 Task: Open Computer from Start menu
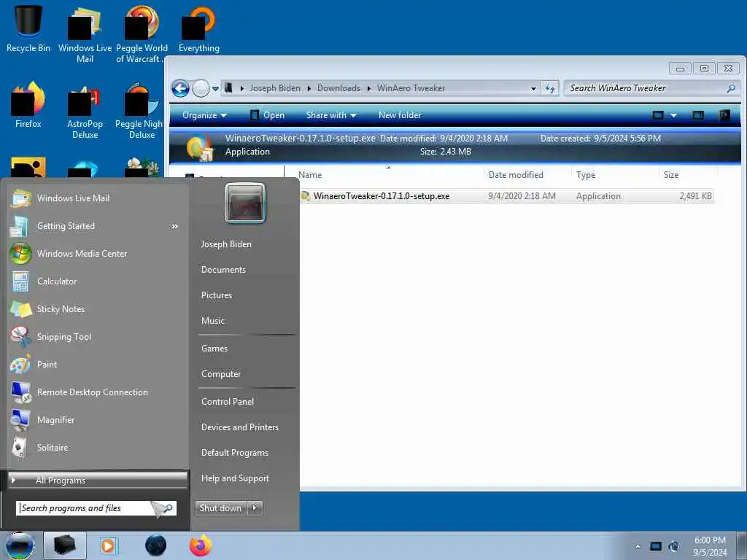[221, 374]
